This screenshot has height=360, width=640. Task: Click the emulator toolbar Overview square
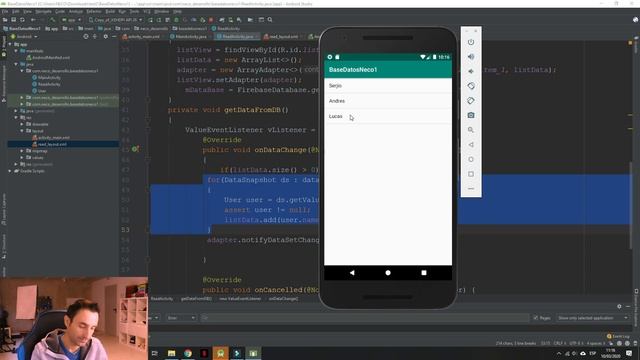pos(471,174)
